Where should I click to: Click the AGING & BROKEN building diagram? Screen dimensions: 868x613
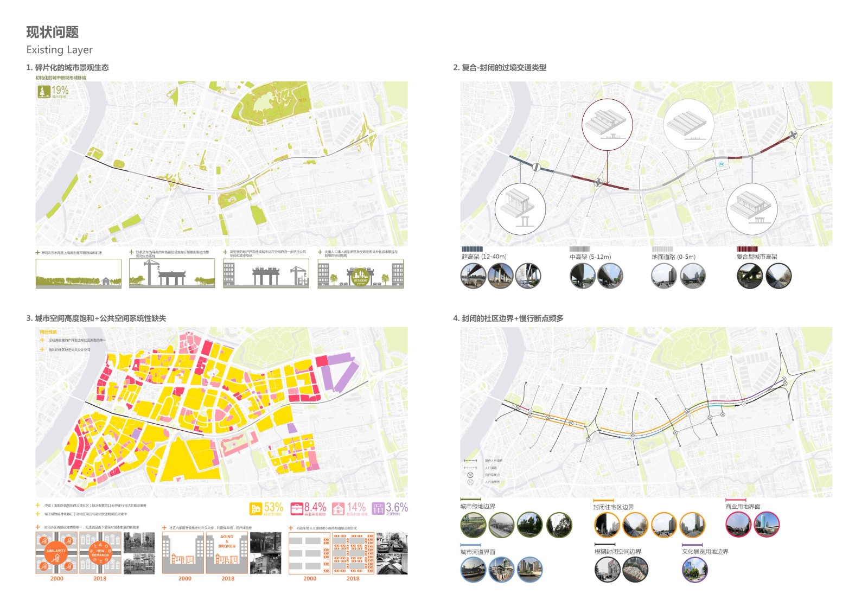click(227, 552)
